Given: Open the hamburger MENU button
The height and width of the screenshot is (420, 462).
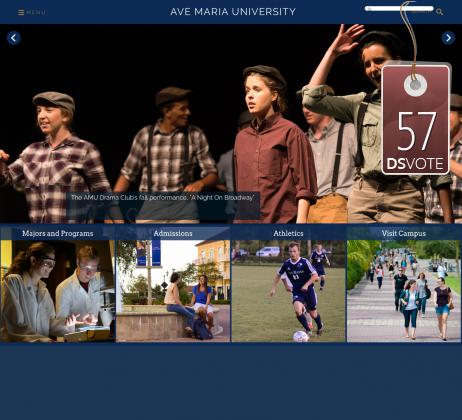Looking at the screenshot, I should point(32,12).
